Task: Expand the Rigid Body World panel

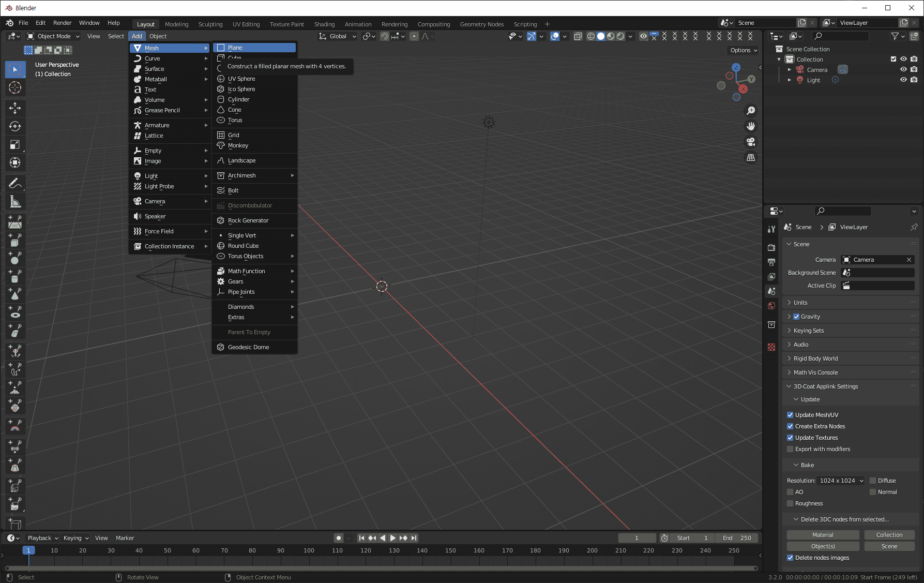Action: [x=851, y=358]
